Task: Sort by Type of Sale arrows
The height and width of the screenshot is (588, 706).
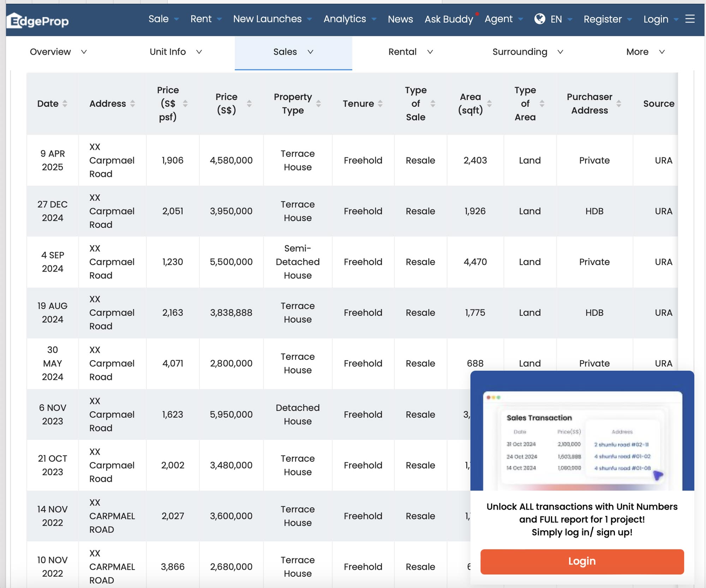Action: (x=433, y=104)
